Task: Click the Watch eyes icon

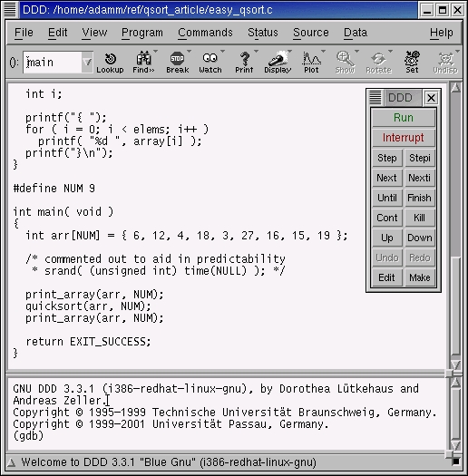Action: (210, 63)
